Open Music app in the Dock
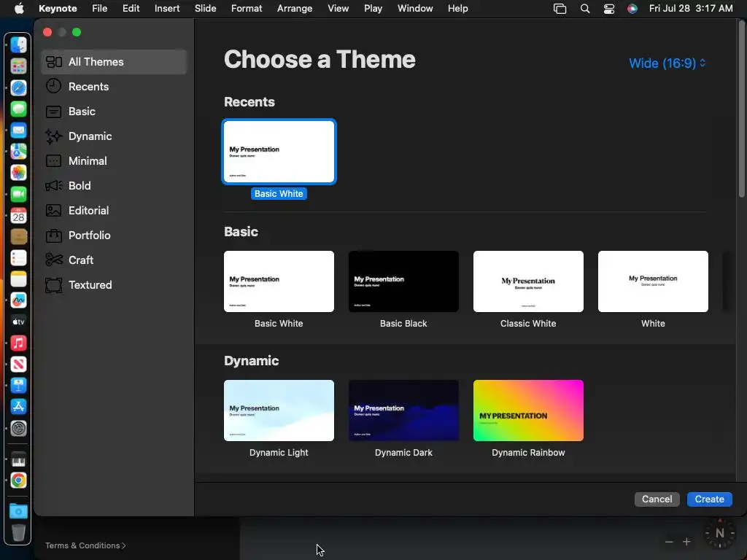The width and height of the screenshot is (747, 560). (18, 343)
